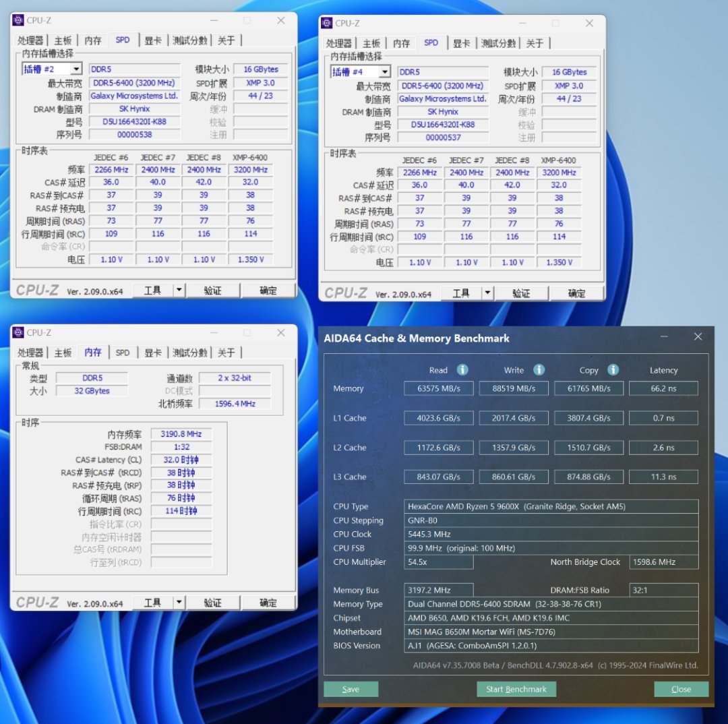Click L3 Cache Copy value 874.88 GB/s
The image size is (728, 724).
(x=588, y=477)
